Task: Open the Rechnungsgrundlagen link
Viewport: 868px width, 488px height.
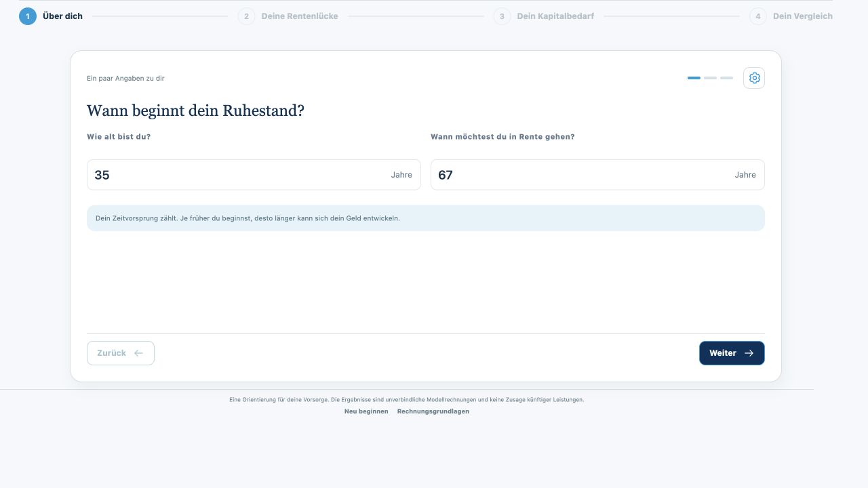Action: [x=433, y=411]
